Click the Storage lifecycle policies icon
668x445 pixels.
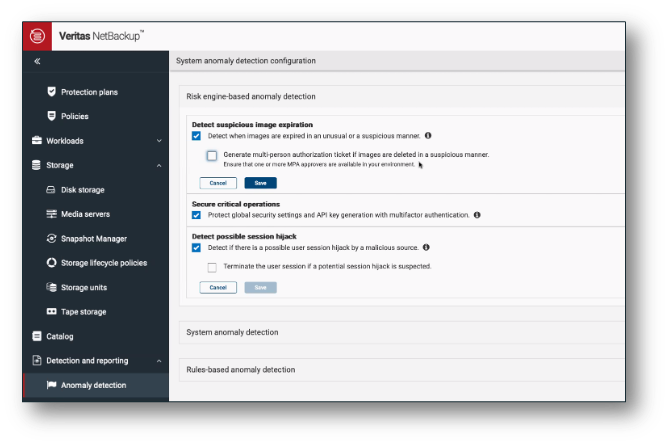[x=52, y=263]
